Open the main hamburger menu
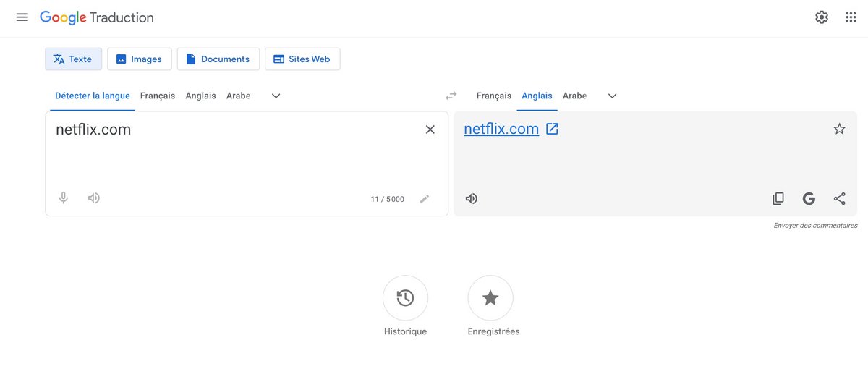The image size is (868, 382). [22, 17]
